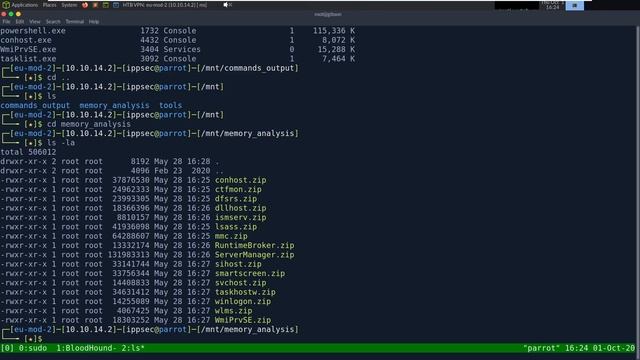
Task: Click the tasklist.exe process row
Action: [178, 59]
